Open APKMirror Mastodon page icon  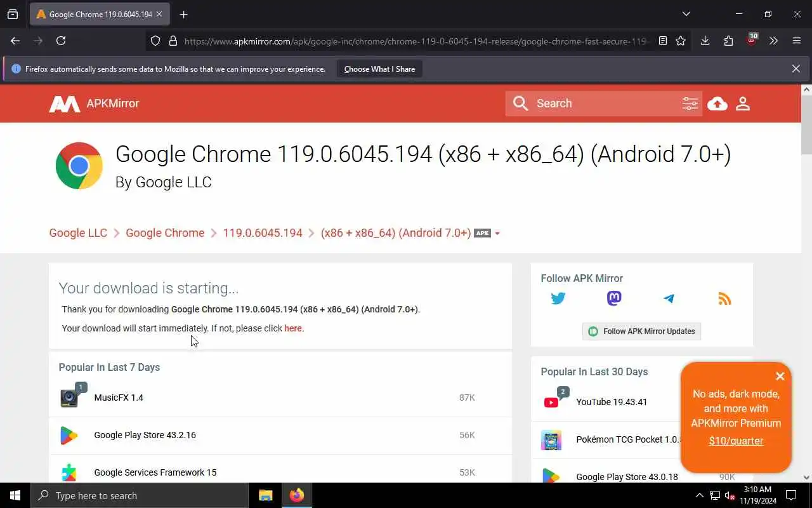(614, 298)
